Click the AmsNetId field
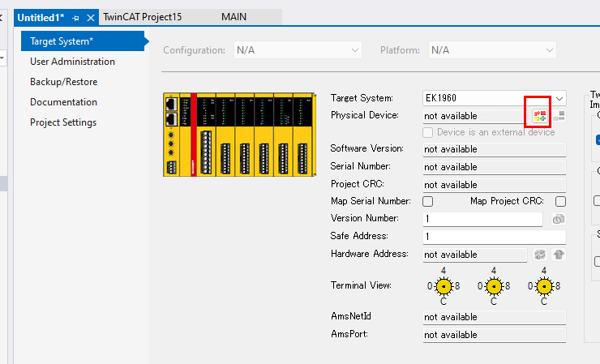The image size is (600, 364). [x=495, y=317]
